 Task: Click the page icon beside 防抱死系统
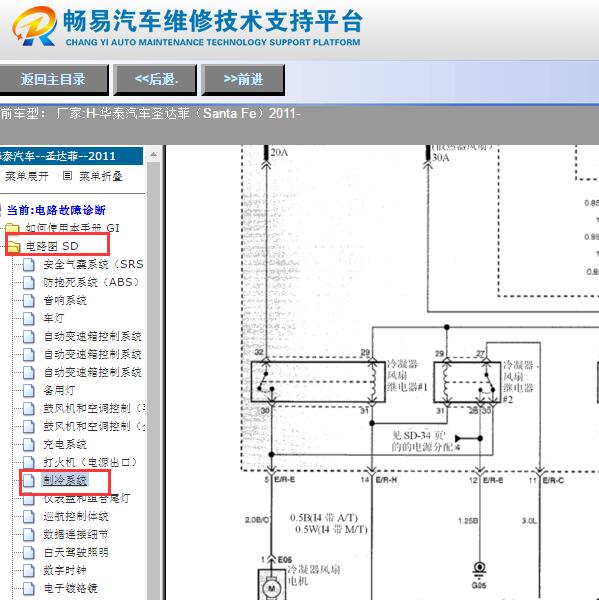(29, 282)
